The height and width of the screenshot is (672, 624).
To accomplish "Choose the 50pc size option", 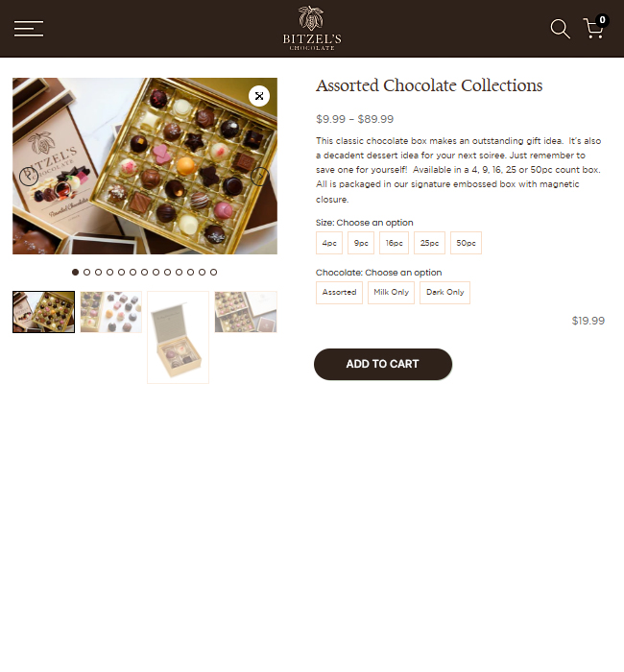I will click(466, 243).
